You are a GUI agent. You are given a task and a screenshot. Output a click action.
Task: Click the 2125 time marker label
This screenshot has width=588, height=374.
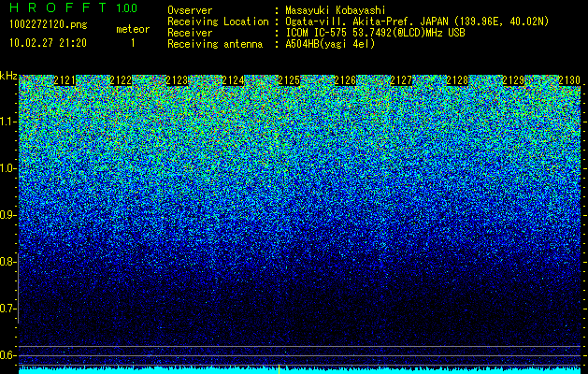(x=289, y=80)
